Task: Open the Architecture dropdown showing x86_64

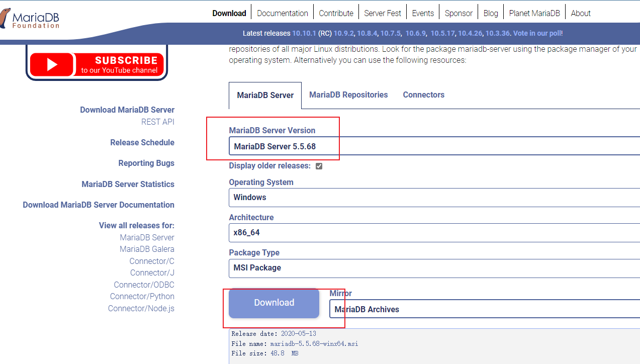Action: (x=434, y=232)
